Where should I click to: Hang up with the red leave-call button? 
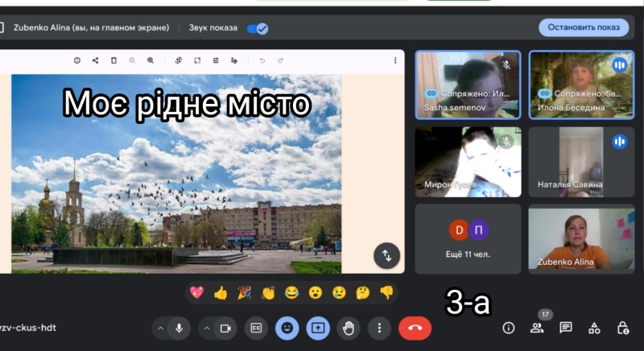coord(415,328)
